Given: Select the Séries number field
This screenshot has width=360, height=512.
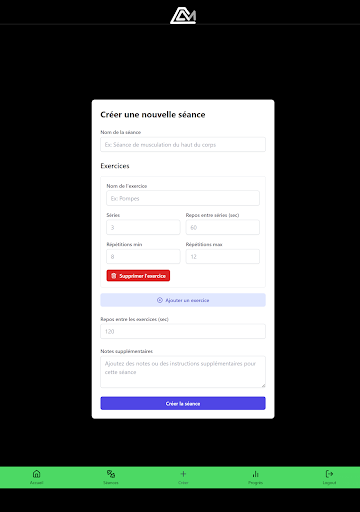Looking at the screenshot, I should click(143, 227).
